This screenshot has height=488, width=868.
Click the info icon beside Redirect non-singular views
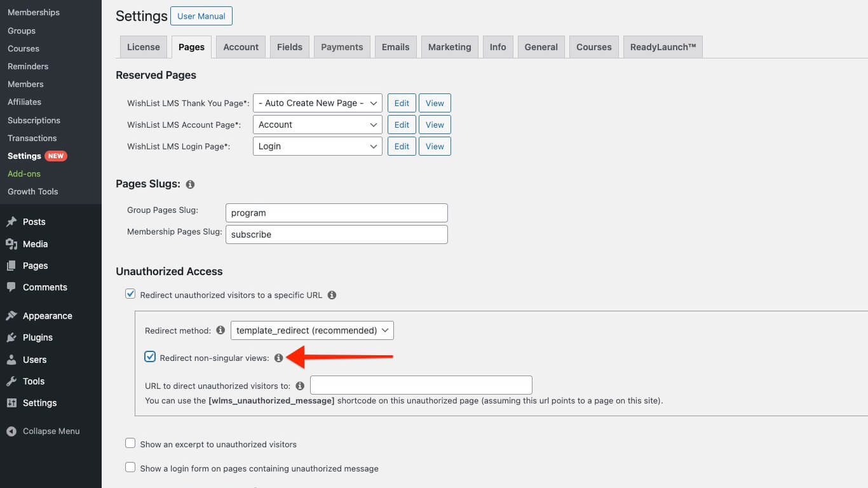click(278, 358)
